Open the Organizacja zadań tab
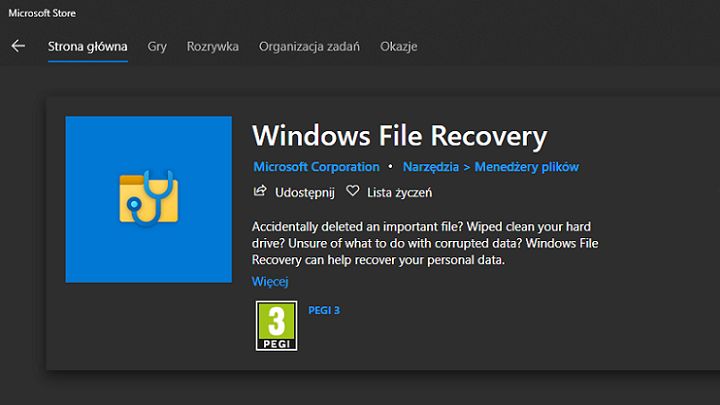The height and width of the screenshot is (405, 720). pyautogui.click(x=309, y=46)
